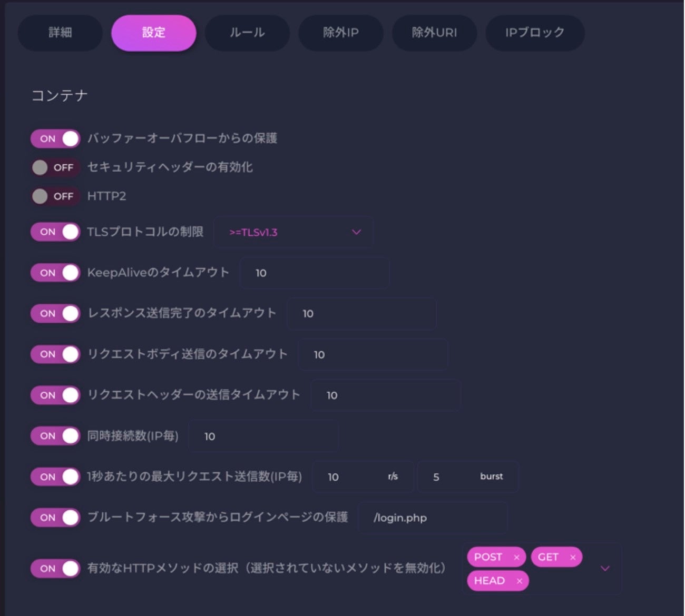Focus the /login.php path input field
The width and height of the screenshot is (685, 616).
(433, 518)
